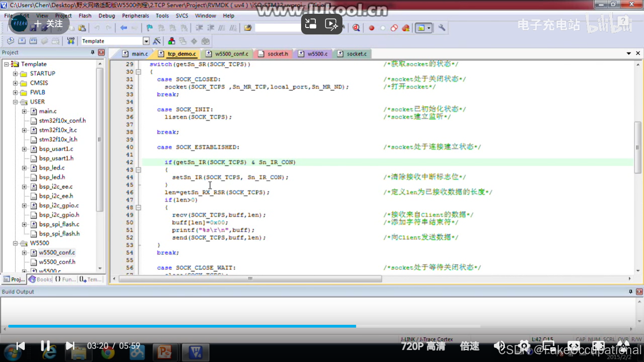Switch to the w5500_conf.c editor tab

click(227, 54)
